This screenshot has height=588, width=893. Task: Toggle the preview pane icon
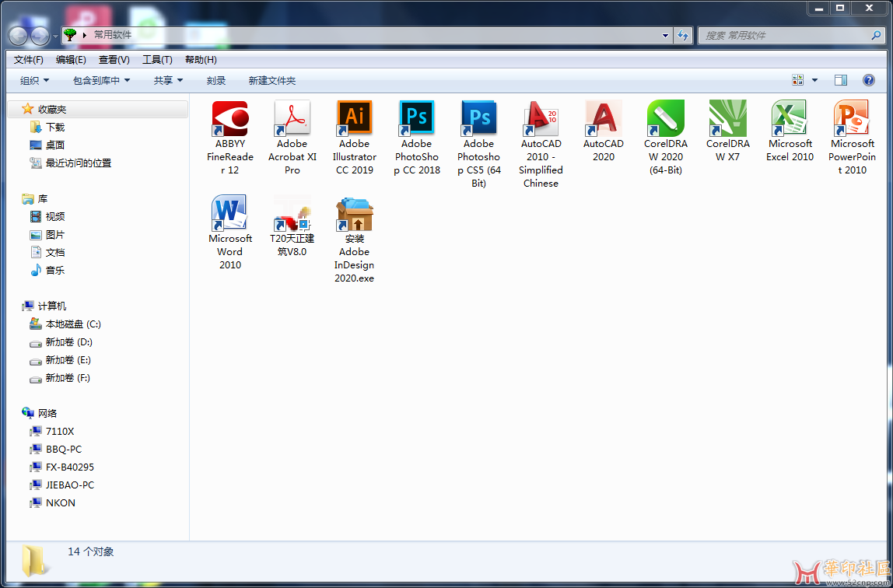point(841,80)
